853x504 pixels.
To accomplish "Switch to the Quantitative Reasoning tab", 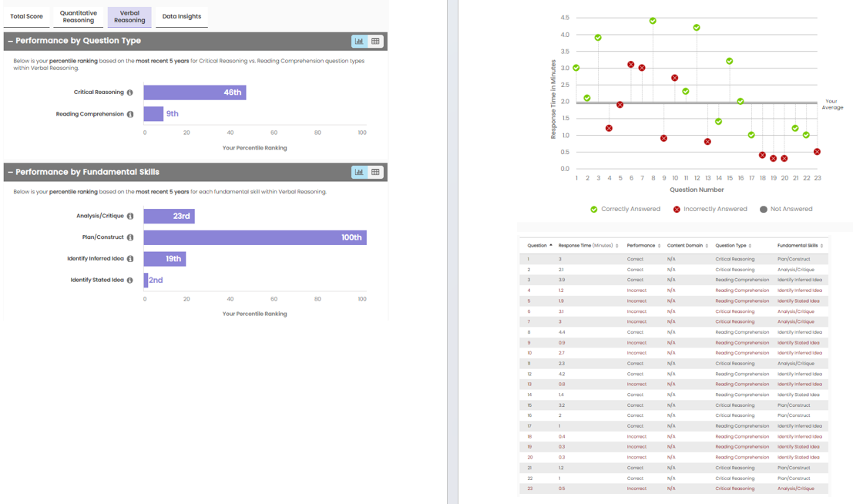I will [x=79, y=16].
